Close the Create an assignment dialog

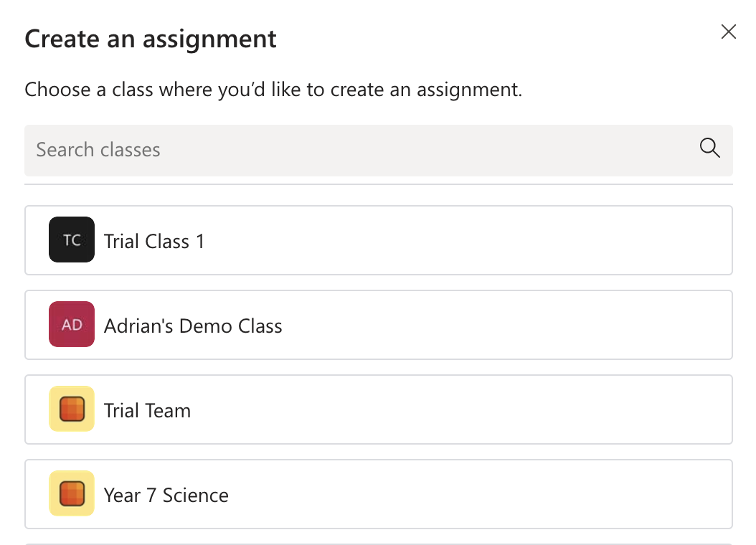click(x=729, y=32)
